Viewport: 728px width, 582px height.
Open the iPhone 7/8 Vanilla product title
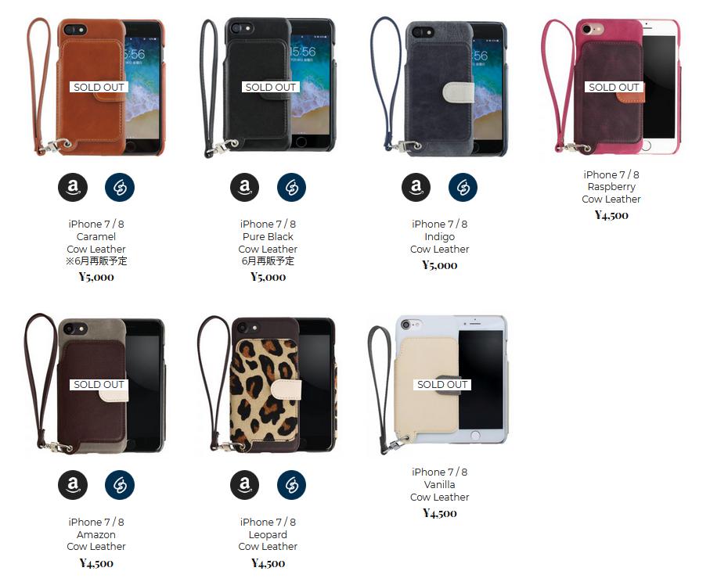(440, 484)
